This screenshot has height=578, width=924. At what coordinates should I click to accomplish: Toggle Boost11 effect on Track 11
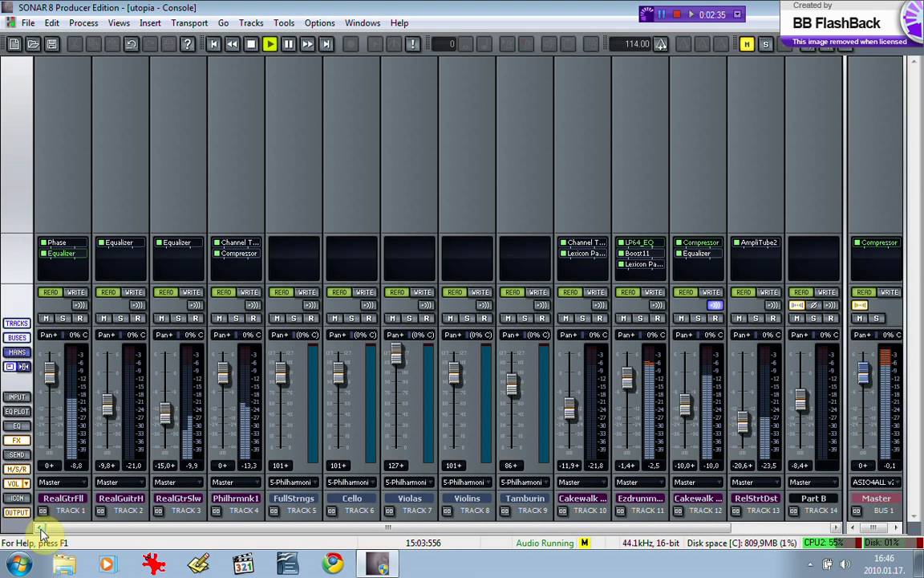click(621, 254)
